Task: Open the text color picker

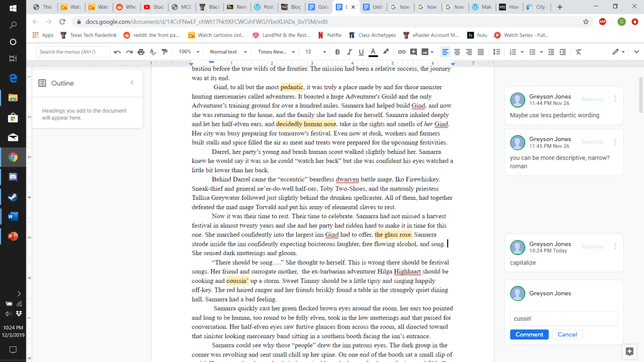Action: 373,52
